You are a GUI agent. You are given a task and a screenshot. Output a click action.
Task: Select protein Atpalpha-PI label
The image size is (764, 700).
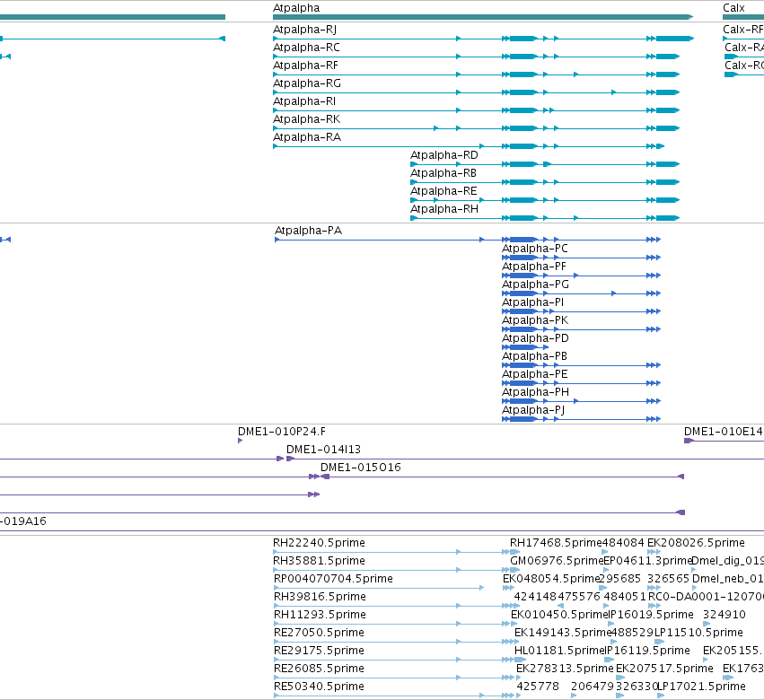532,302
